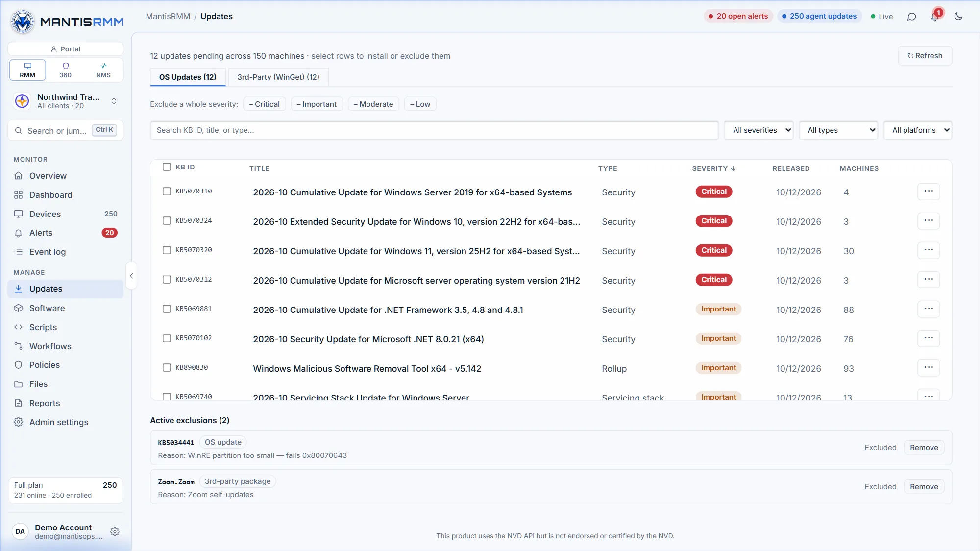Image resolution: width=980 pixels, height=551 pixels.
Task: Check the KB5070312 row checkbox
Action: [x=167, y=280]
